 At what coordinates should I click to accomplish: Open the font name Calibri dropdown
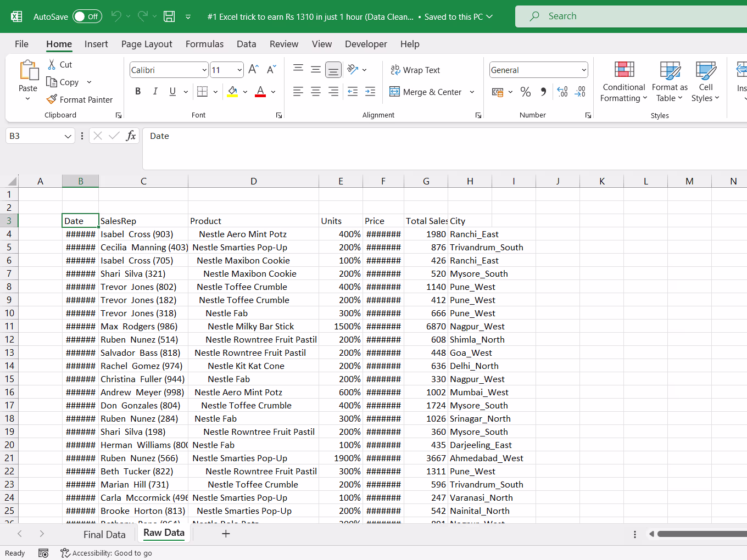[x=204, y=70]
